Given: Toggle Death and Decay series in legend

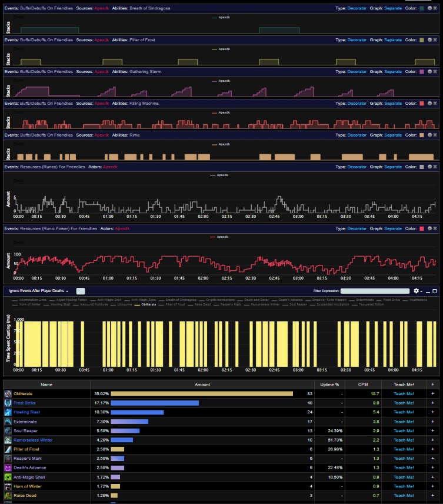Looking at the screenshot, I should [x=253, y=300].
